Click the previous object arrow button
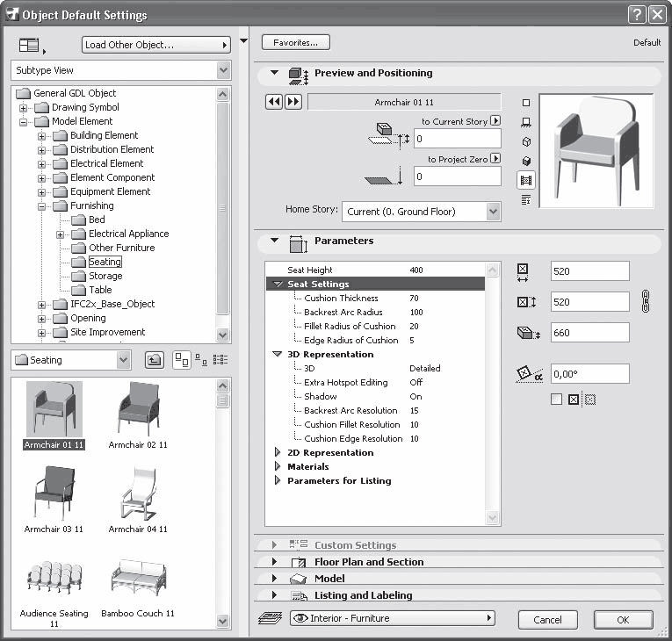Viewport: 672px width, 641px height. tap(274, 102)
